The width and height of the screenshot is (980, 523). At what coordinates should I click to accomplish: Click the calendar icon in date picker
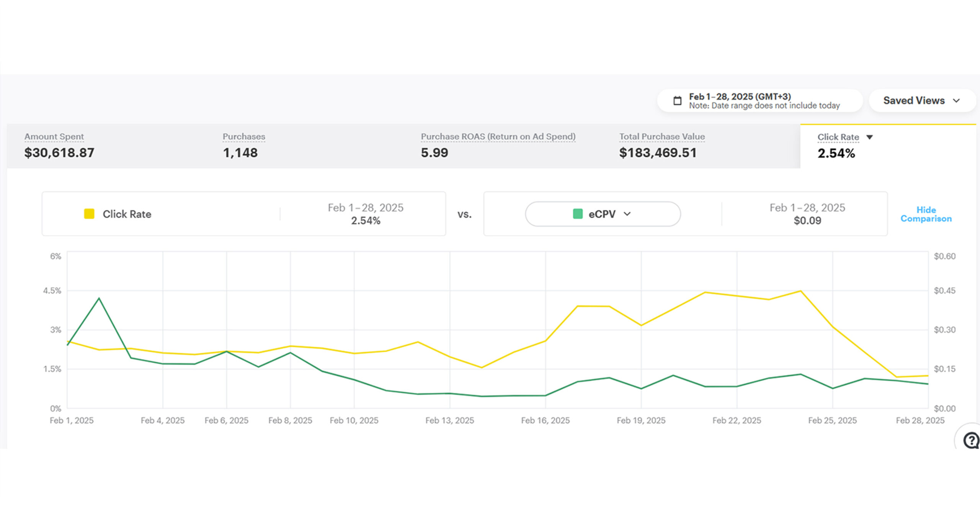[x=677, y=101]
